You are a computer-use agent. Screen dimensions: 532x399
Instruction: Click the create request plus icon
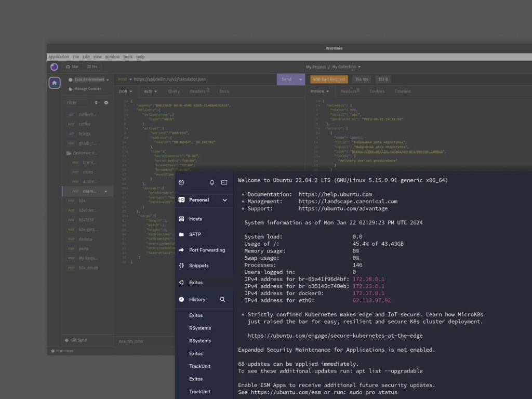pos(106,103)
